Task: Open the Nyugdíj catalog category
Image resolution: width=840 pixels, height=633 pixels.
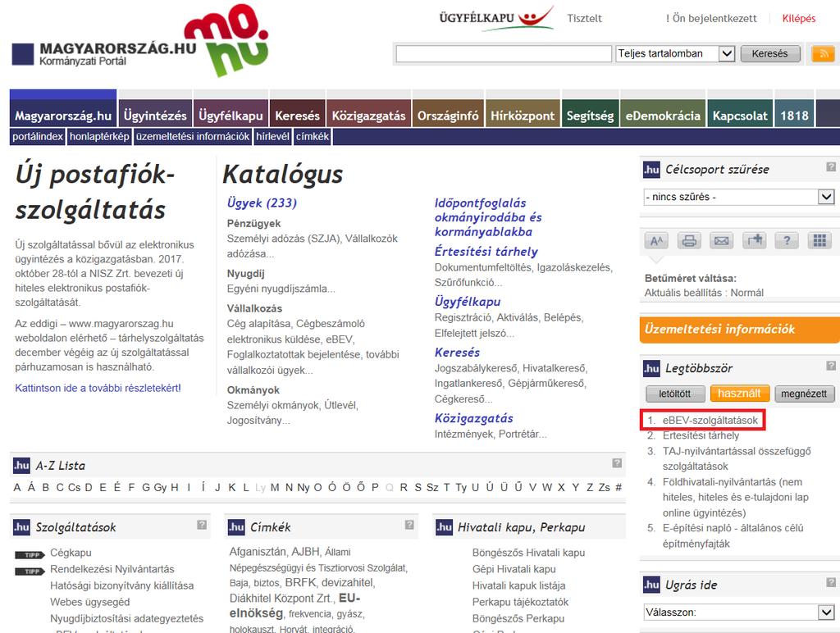Action: pos(246,274)
